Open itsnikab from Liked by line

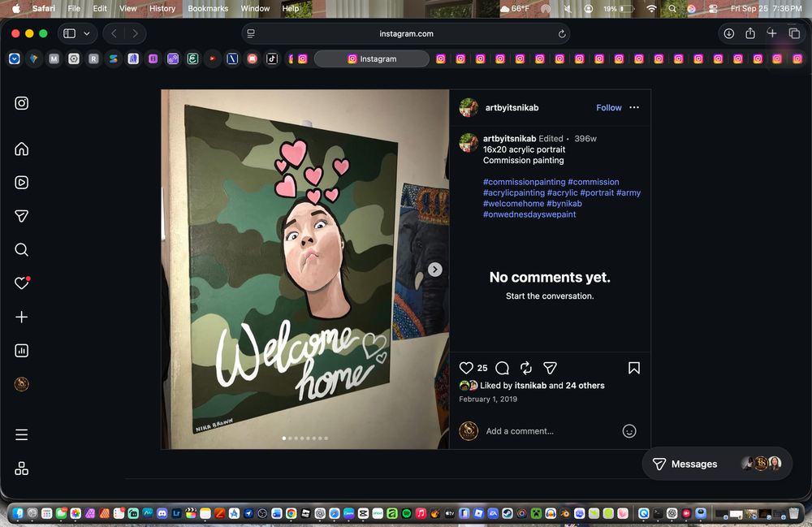(x=530, y=385)
